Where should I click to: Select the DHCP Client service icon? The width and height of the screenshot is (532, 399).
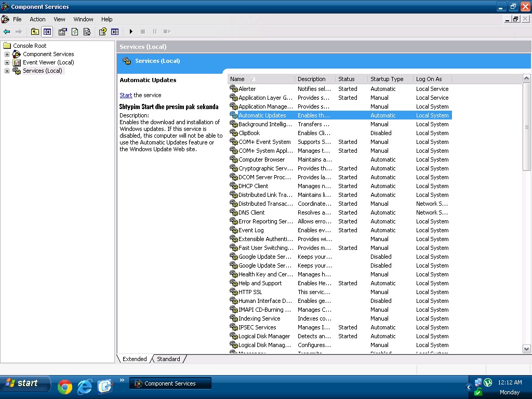click(233, 186)
